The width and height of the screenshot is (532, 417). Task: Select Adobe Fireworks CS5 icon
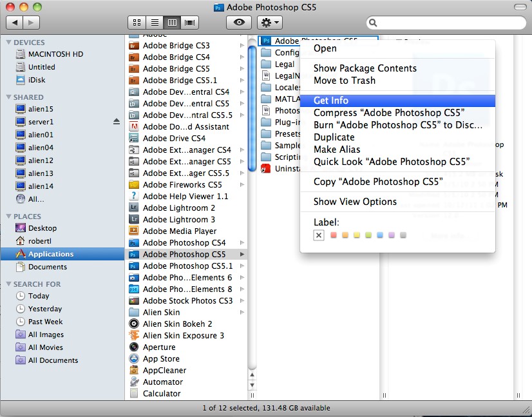click(x=134, y=185)
